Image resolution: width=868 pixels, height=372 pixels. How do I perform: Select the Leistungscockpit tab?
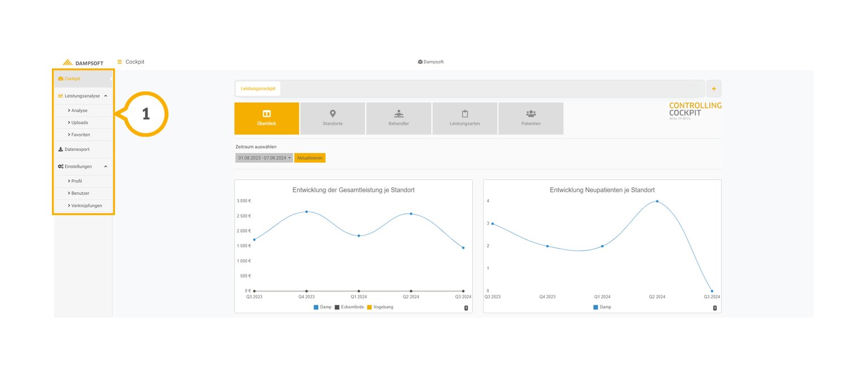pos(258,89)
